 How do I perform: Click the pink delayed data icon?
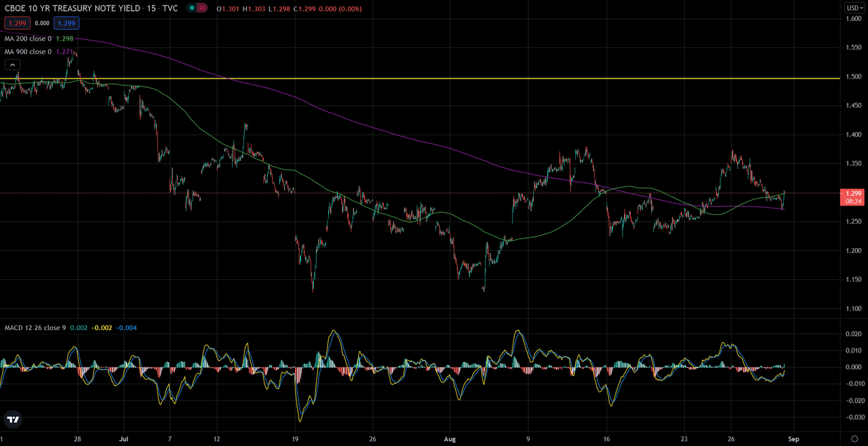203,8
